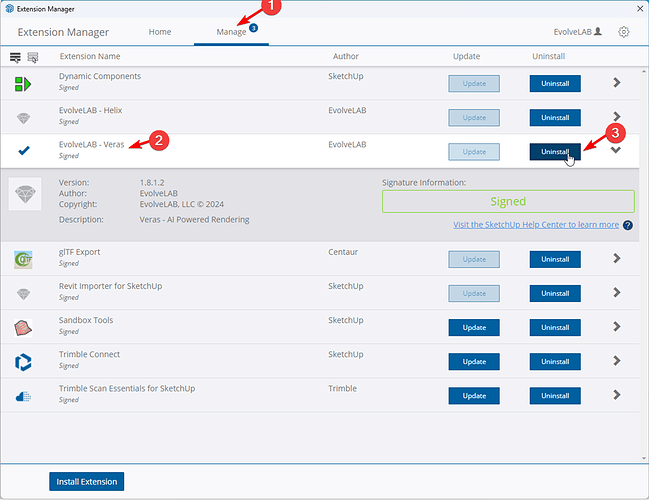Image resolution: width=649 pixels, height=500 pixels.
Task: Click the help question mark icon
Action: coord(627,225)
